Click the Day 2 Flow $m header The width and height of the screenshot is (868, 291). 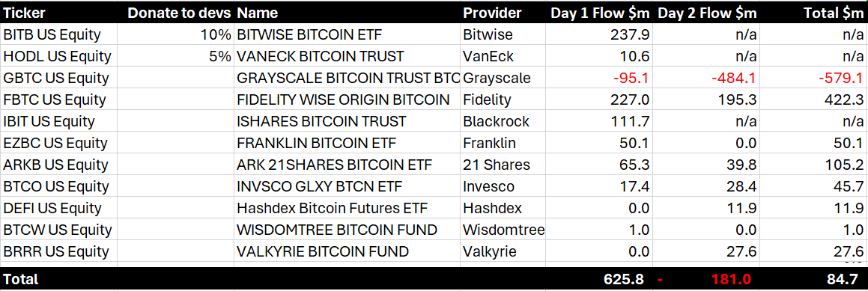707,13
